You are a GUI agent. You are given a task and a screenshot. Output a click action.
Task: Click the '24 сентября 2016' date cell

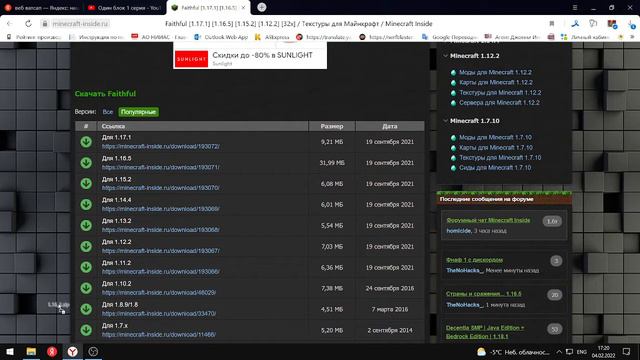click(390, 288)
